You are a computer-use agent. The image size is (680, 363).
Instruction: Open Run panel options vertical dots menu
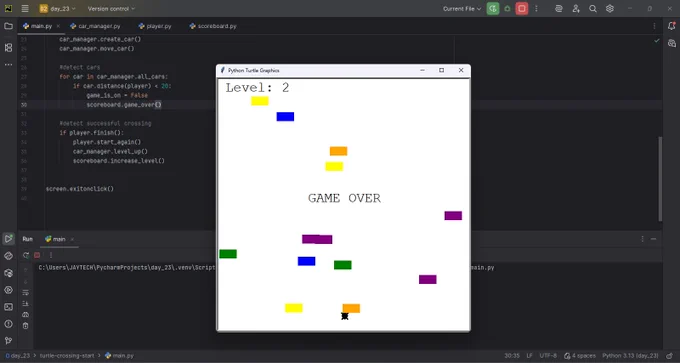tap(643, 239)
